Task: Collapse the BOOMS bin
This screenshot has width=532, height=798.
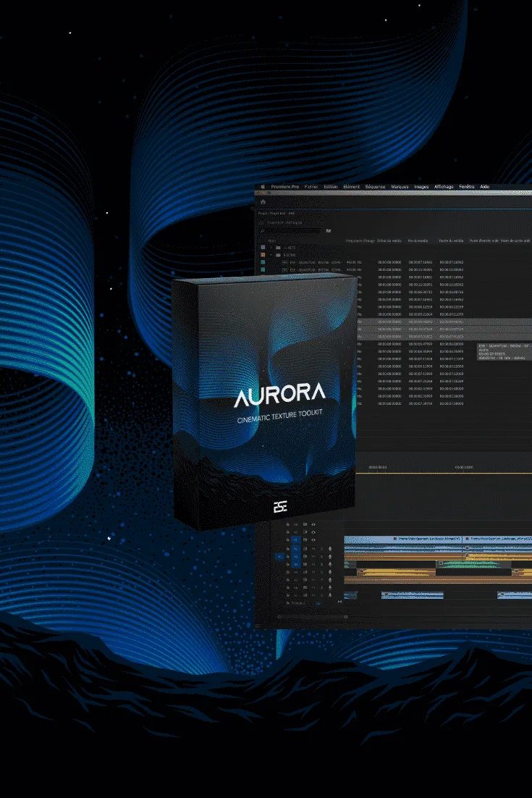Action: tap(271, 255)
